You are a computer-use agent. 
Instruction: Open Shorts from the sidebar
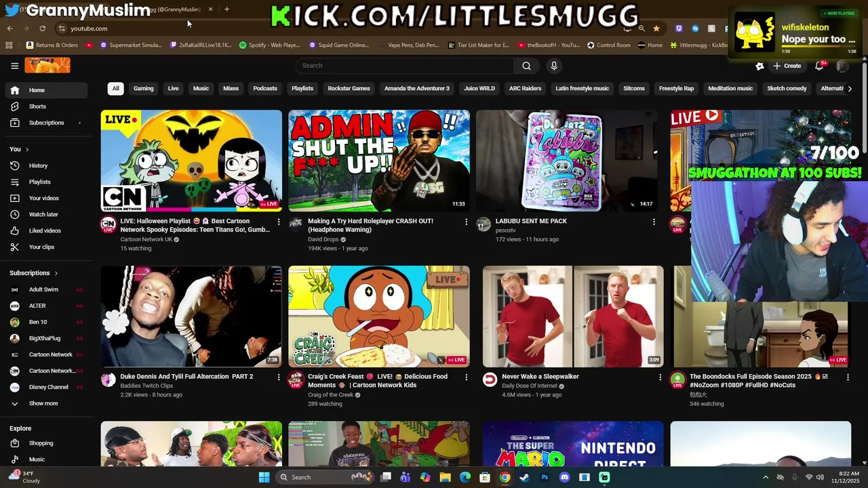pyautogui.click(x=46, y=106)
